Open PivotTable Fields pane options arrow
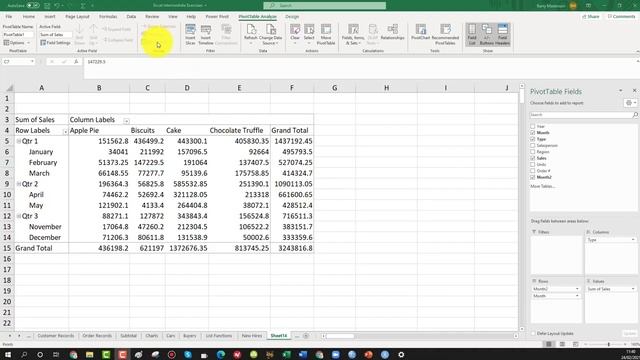Viewport: 640px width, 360px height. (x=620, y=91)
